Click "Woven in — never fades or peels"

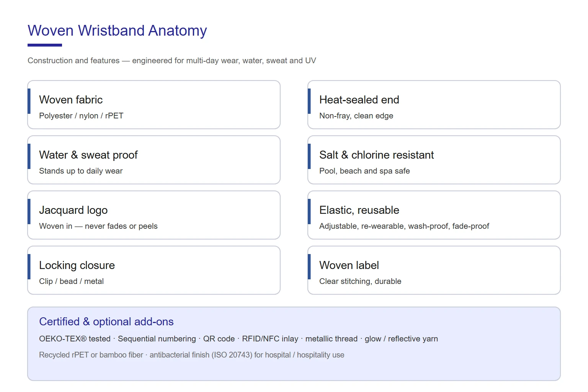(98, 226)
